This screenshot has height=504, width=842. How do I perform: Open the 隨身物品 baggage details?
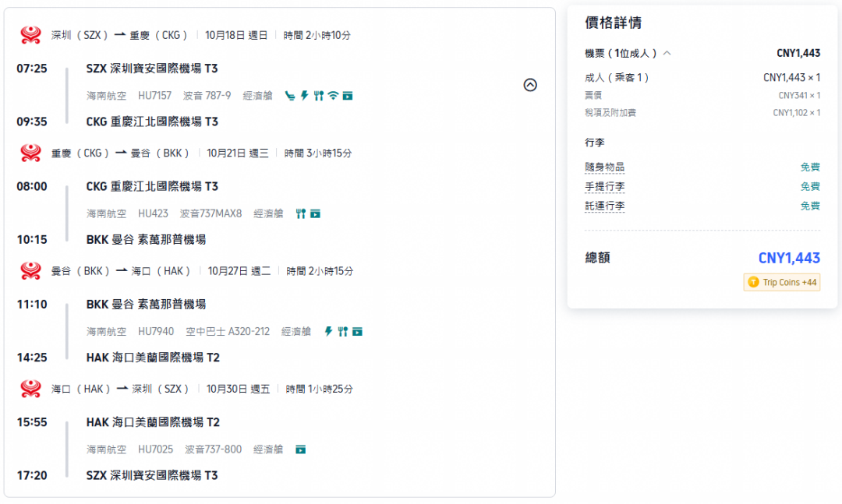605,167
